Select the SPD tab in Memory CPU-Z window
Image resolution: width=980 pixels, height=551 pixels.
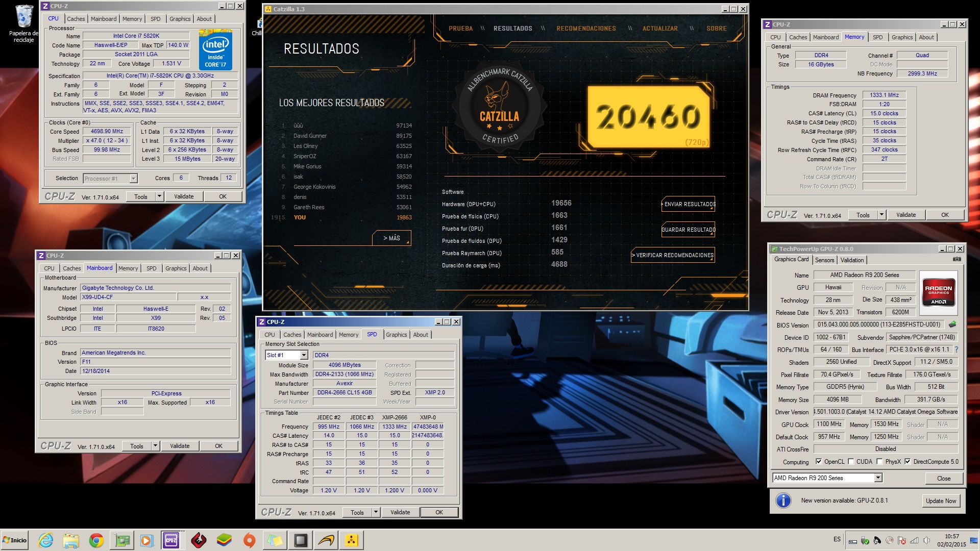pyautogui.click(x=877, y=37)
